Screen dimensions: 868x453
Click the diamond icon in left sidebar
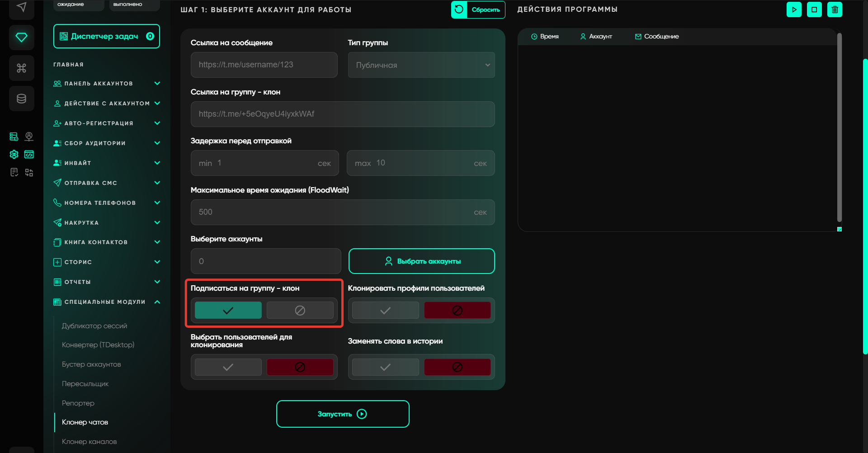click(x=21, y=37)
